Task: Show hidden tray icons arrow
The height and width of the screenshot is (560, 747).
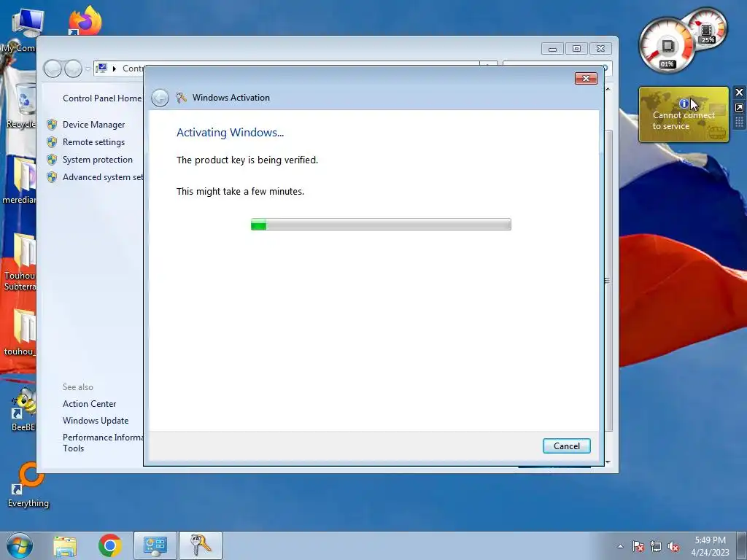Action: point(620,546)
